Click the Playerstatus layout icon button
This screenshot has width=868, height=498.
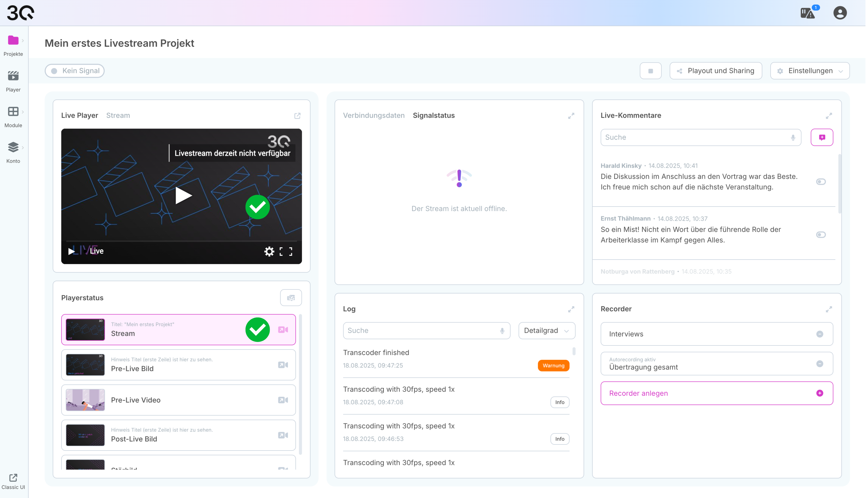[x=291, y=298]
